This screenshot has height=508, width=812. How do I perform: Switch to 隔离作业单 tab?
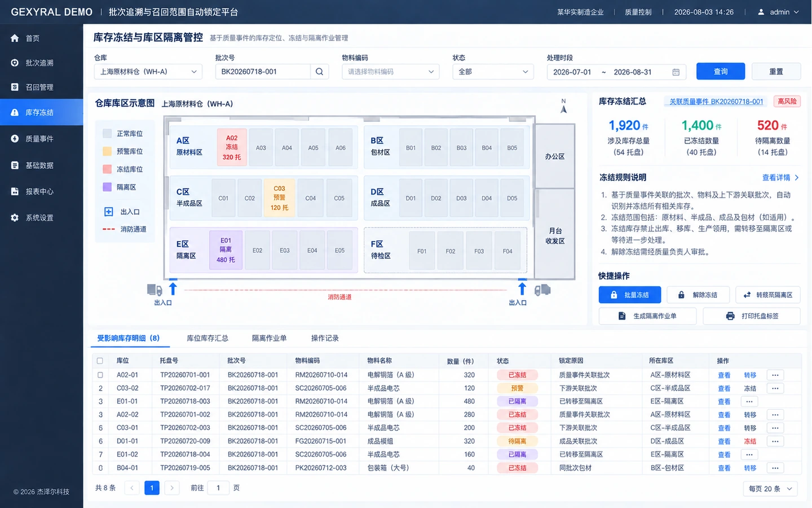(x=269, y=338)
